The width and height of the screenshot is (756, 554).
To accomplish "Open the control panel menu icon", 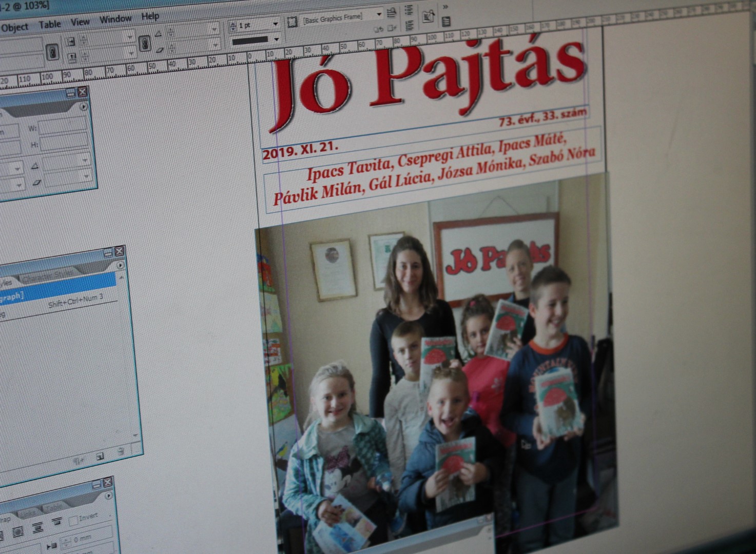I will coord(446,22).
